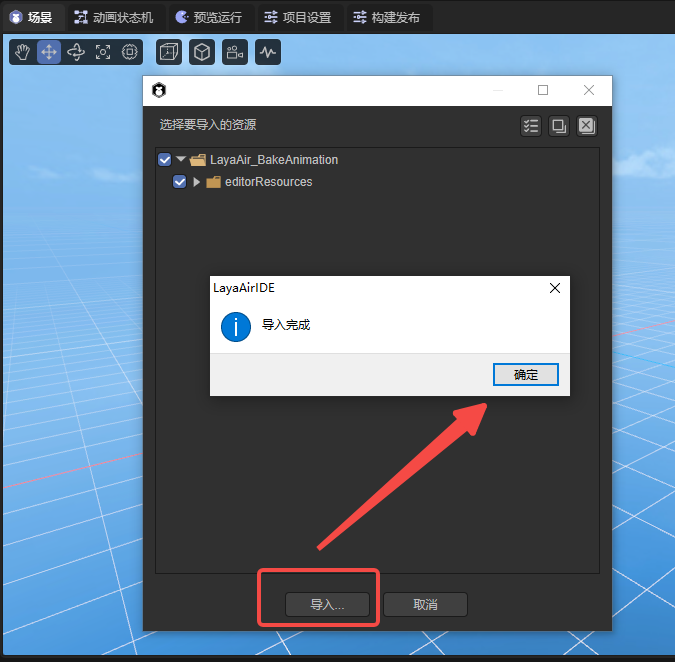
Task: Click the select-all checklist icon
Action: point(531,126)
